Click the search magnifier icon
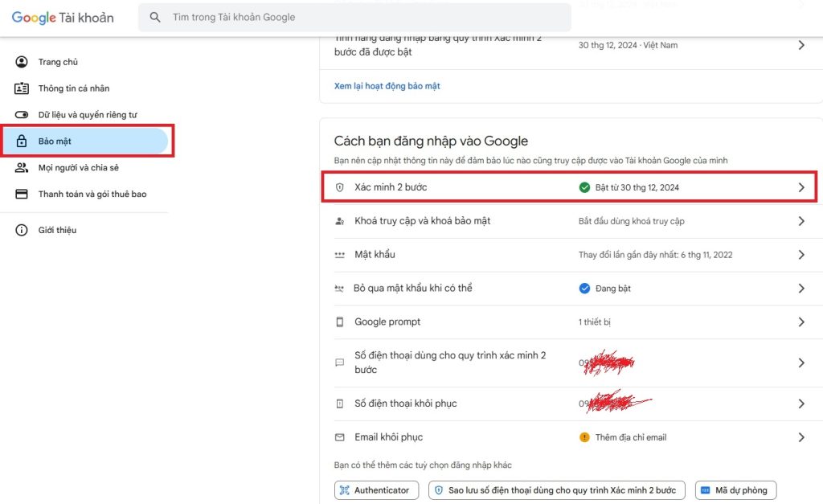This screenshot has height=504, width=823. point(155,17)
